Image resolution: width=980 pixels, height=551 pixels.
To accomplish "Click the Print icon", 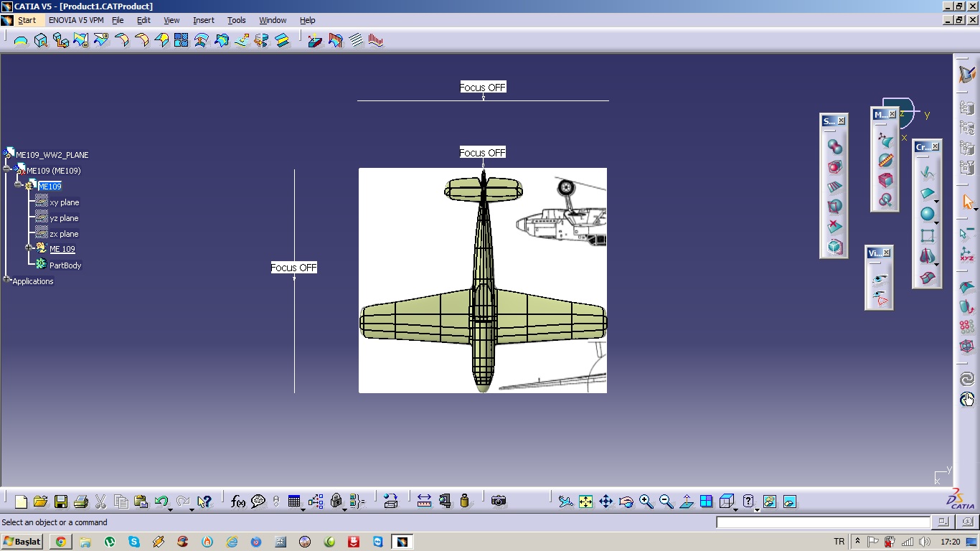I will 80,501.
